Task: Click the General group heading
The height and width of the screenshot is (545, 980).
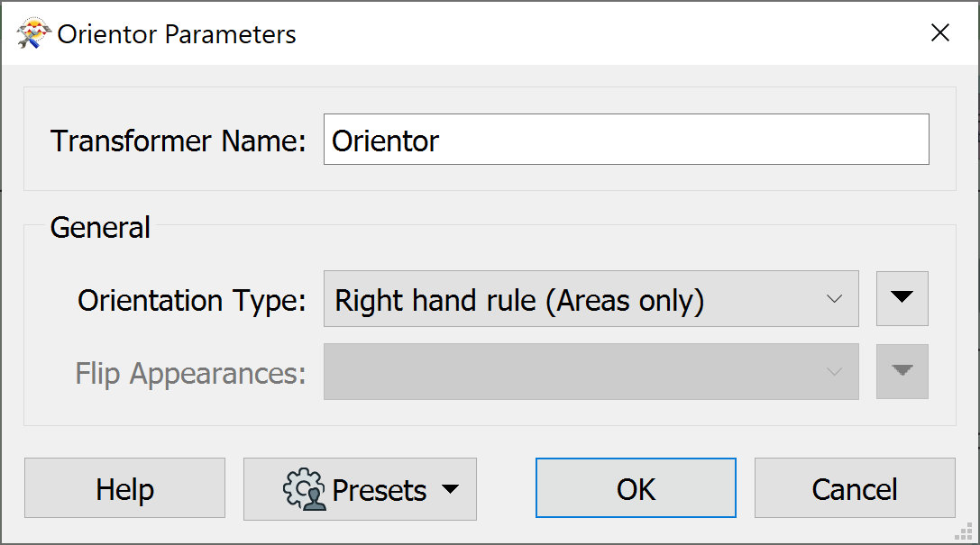Action: tap(100, 227)
